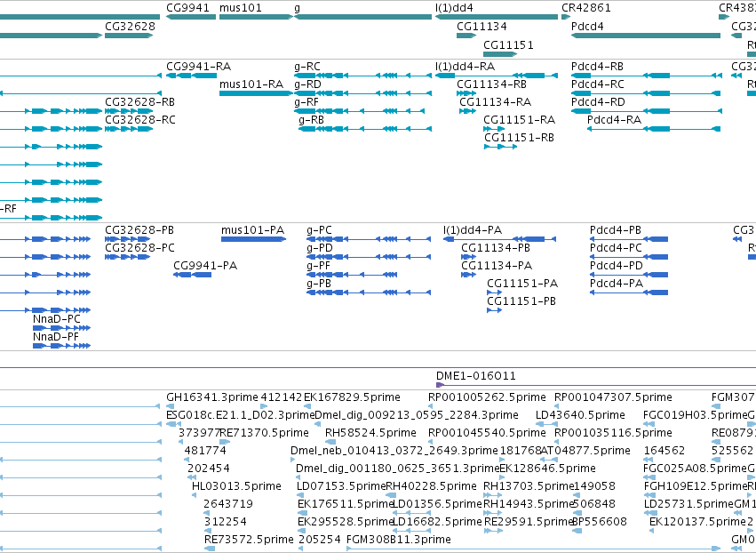Select the Pdcd4-RB transcript label
This screenshot has height=553, width=756.
597,67
